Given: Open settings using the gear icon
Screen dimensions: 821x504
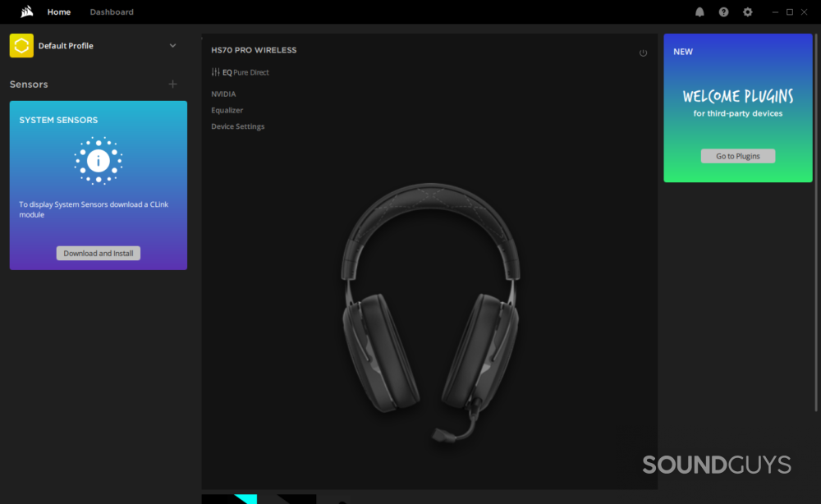Looking at the screenshot, I should click(x=747, y=11).
